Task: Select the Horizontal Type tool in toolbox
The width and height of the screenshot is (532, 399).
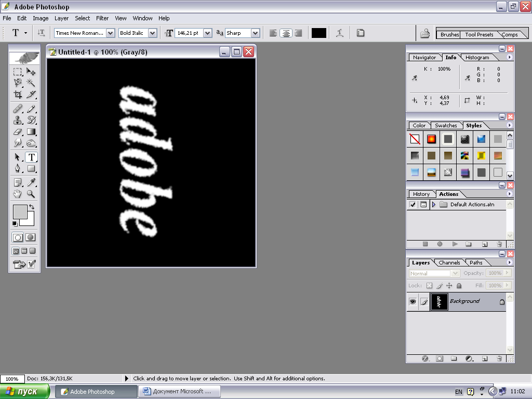Action: [31, 157]
